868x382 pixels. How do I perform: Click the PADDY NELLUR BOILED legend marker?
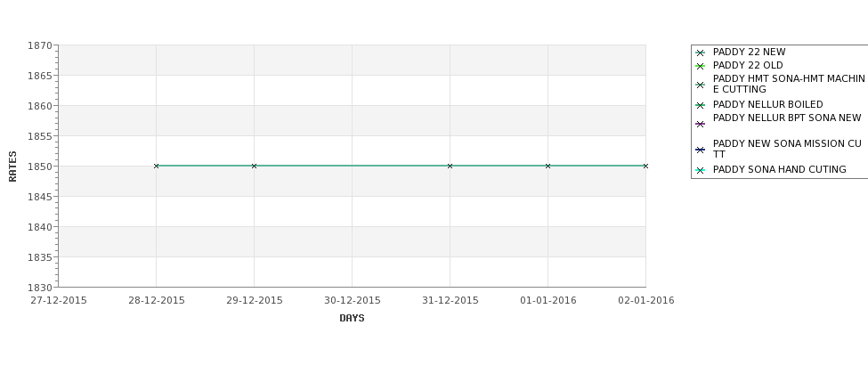700,105
